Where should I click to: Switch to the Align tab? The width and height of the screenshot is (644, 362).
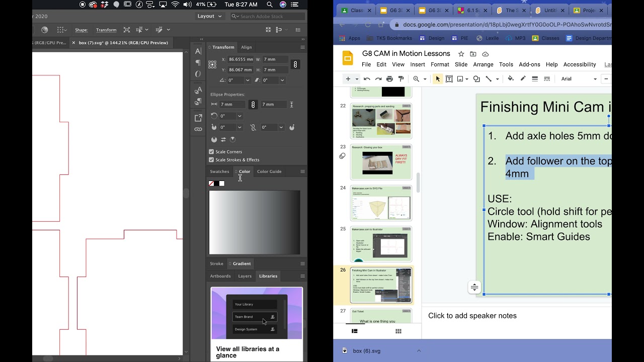(x=247, y=47)
